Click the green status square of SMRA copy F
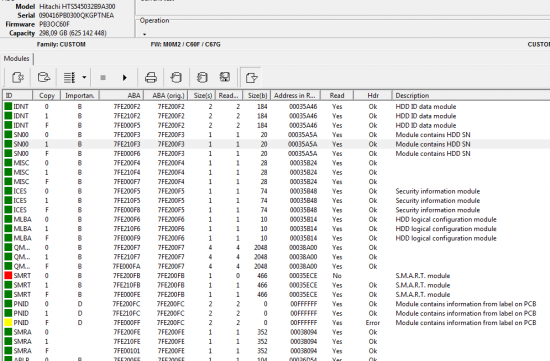 pyautogui.click(x=8, y=351)
